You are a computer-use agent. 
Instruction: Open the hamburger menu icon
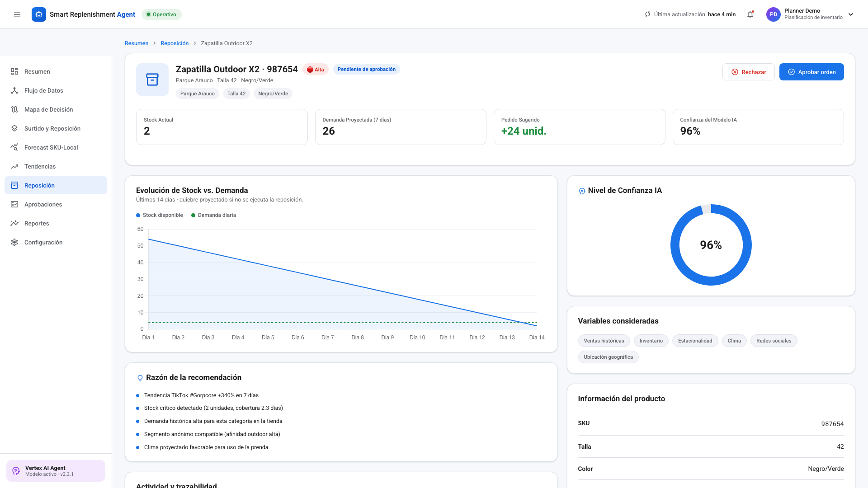(17, 14)
